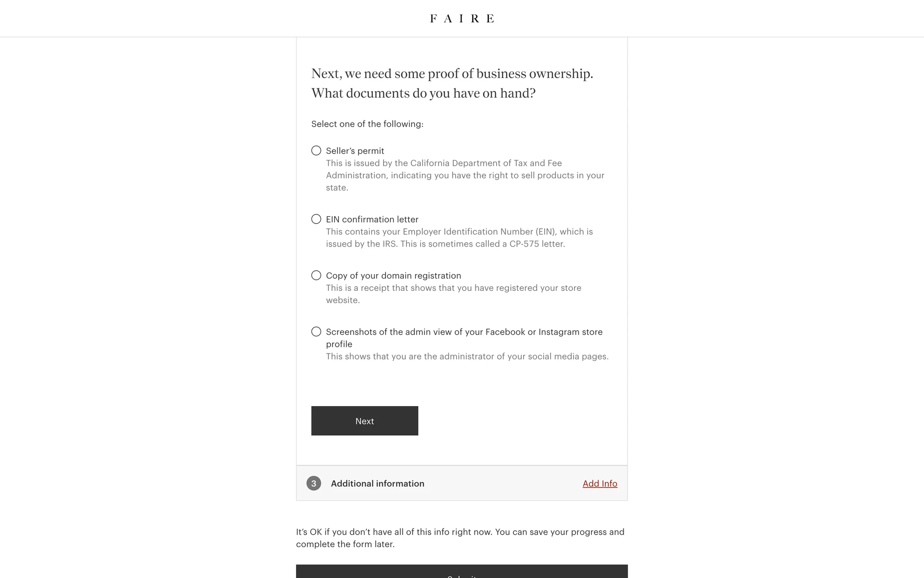This screenshot has height=578, width=924.
Task: Select the domain registration radio button
Action: coord(316,276)
